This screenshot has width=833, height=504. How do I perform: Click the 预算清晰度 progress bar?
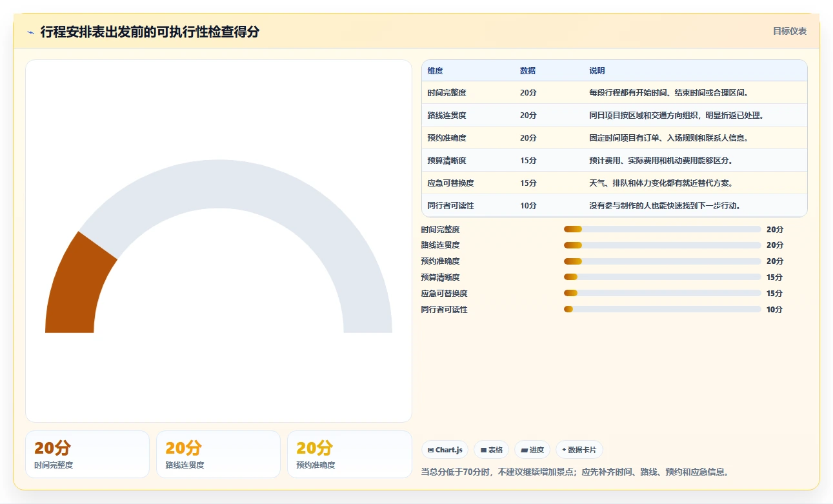pyautogui.click(x=663, y=277)
